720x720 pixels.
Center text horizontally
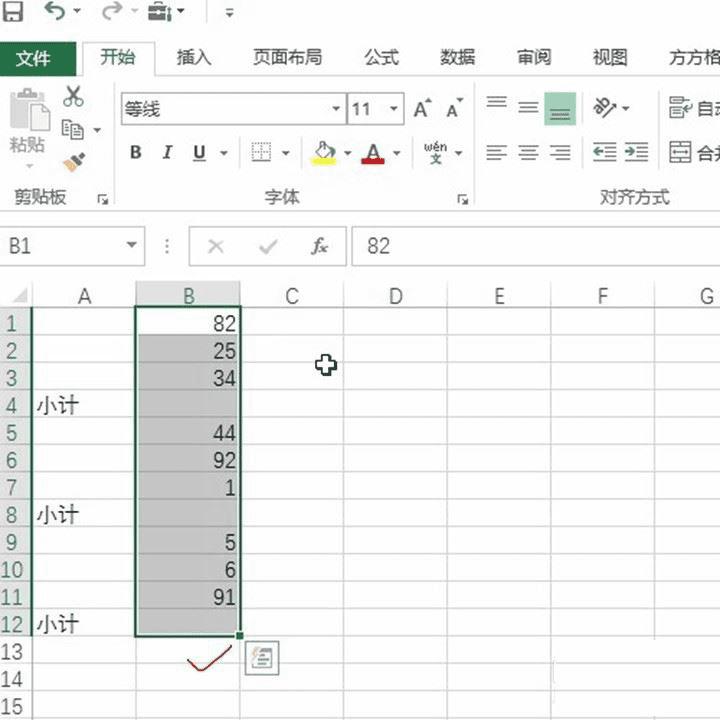pyautogui.click(x=528, y=152)
